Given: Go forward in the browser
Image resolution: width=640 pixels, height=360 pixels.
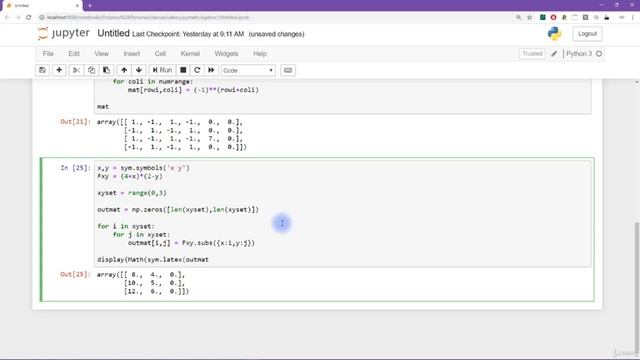Looking at the screenshot, I should 18,18.
